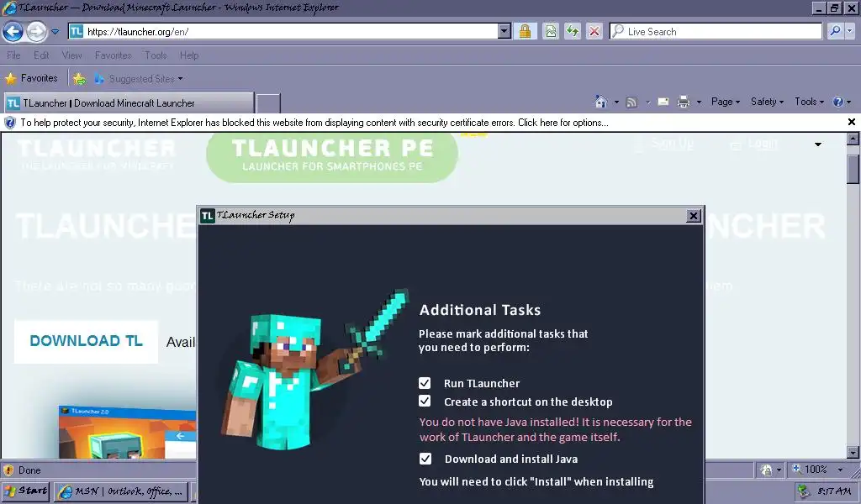
Task: Open the Help menu
Action: click(x=189, y=55)
